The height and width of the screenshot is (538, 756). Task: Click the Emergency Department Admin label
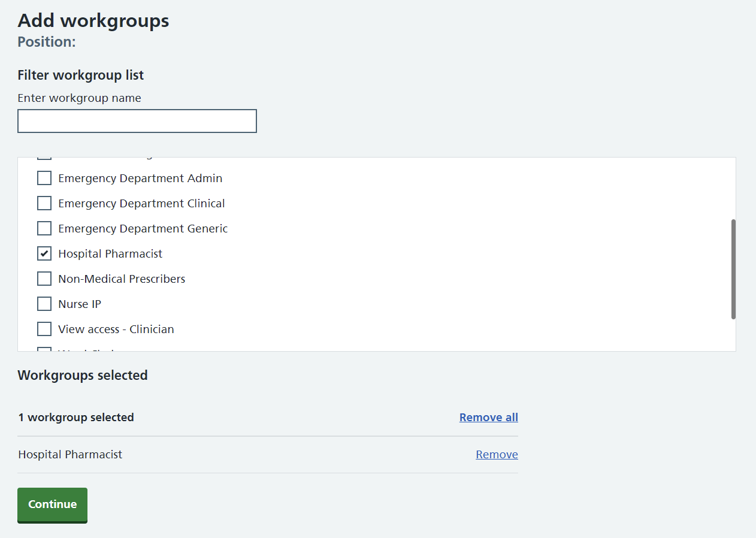140,178
